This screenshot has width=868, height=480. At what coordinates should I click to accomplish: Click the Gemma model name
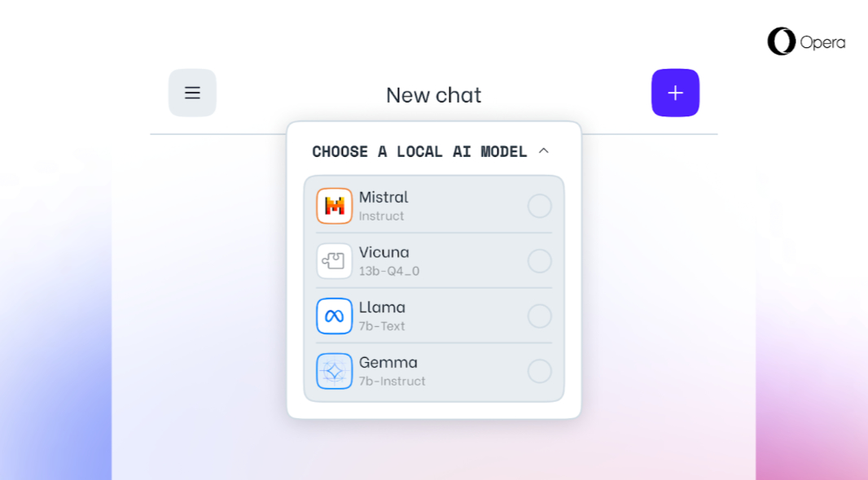(388, 362)
